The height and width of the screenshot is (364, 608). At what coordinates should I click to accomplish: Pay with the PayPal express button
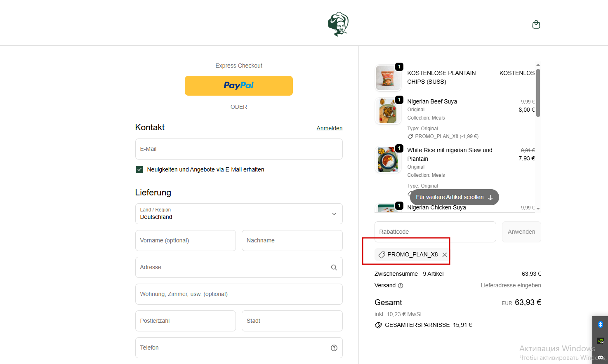pyautogui.click(x=239, y=86)
